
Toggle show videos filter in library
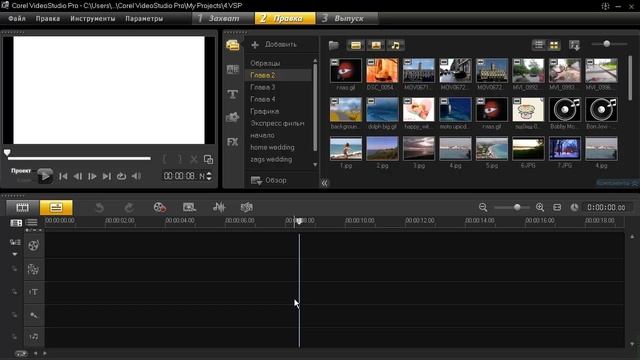(x=356, y=45)
